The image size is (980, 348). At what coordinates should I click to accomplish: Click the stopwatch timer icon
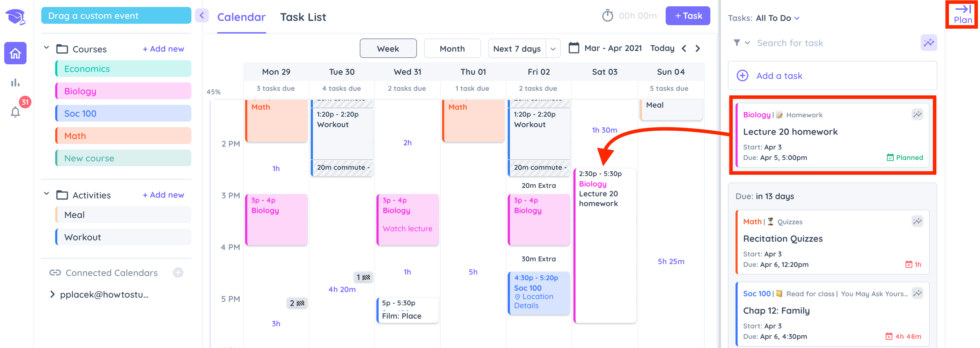[607, 16]
